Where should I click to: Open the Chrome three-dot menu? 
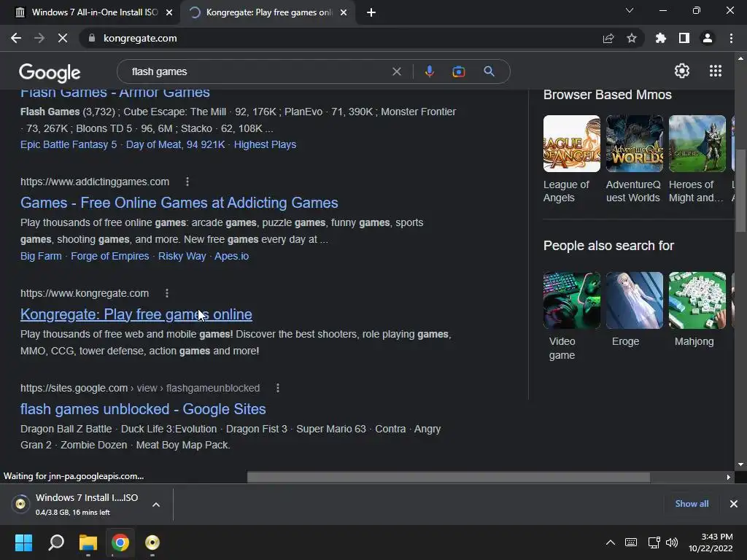click(731, 38)
